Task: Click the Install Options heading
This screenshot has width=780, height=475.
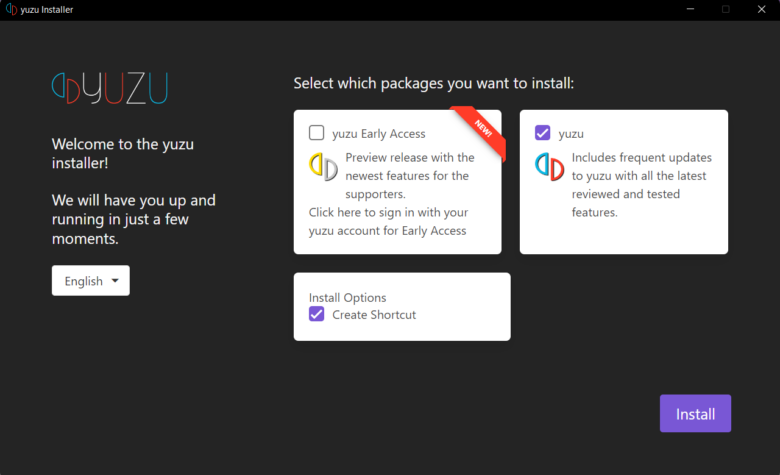Action: (347, 297)
